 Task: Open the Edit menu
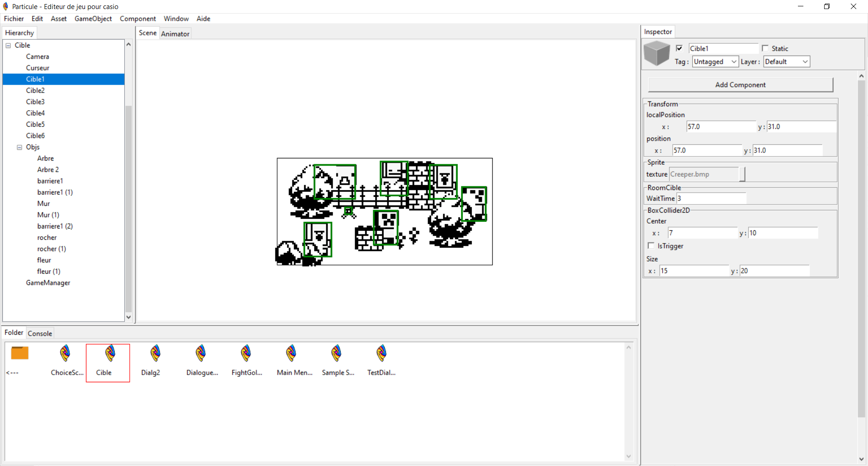point(37,19)
